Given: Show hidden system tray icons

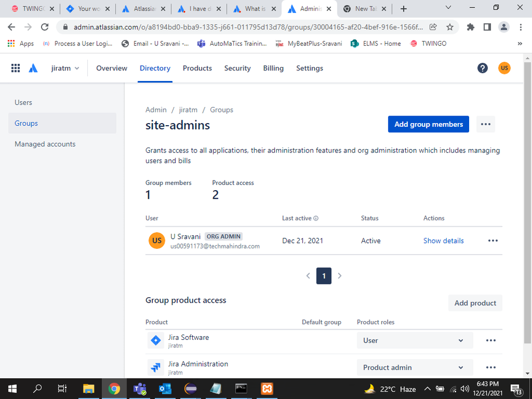Looking at the screenshot, I should click(x=428, y=389).
